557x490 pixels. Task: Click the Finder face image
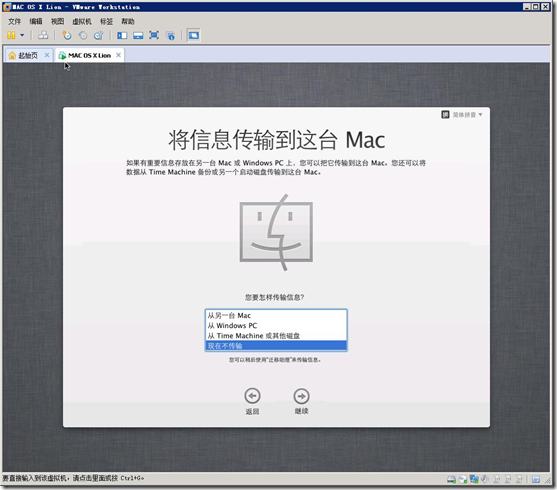(x=276, y=232)
